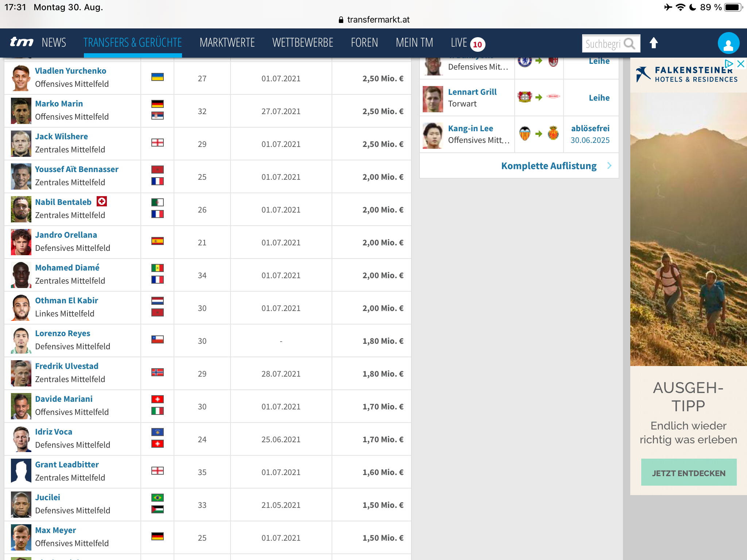747x560 pixels.
Task: Click Norway flag in Fredrik Ulvestad row
Action: point(158,372)
